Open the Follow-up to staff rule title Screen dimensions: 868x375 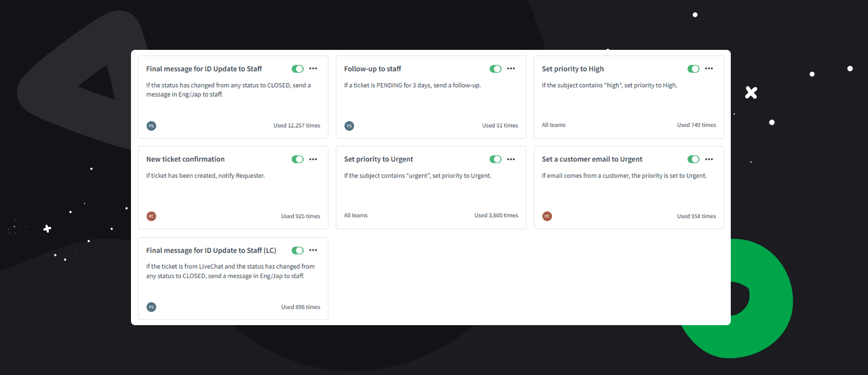[372, 69]
